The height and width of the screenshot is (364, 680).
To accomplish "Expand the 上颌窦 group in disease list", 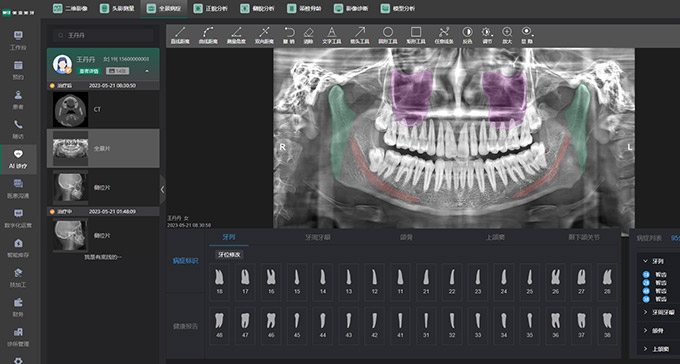I will click(x=645, y=349).
